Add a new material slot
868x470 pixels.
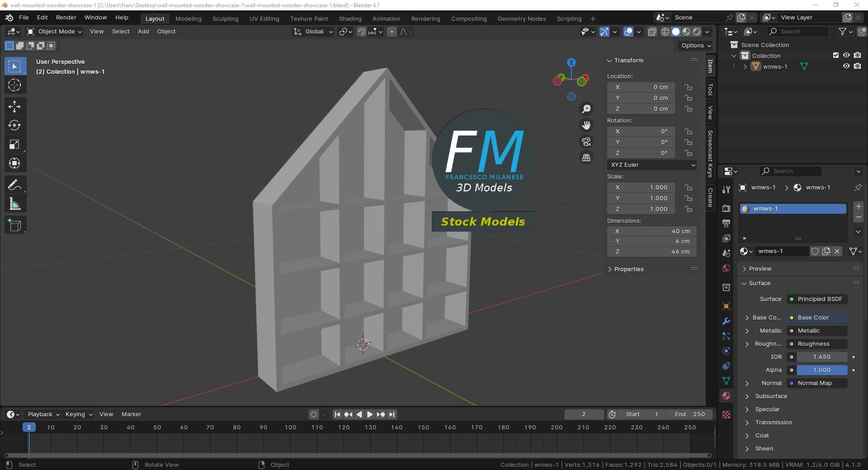pyautogui.click(x=859, y=207)
